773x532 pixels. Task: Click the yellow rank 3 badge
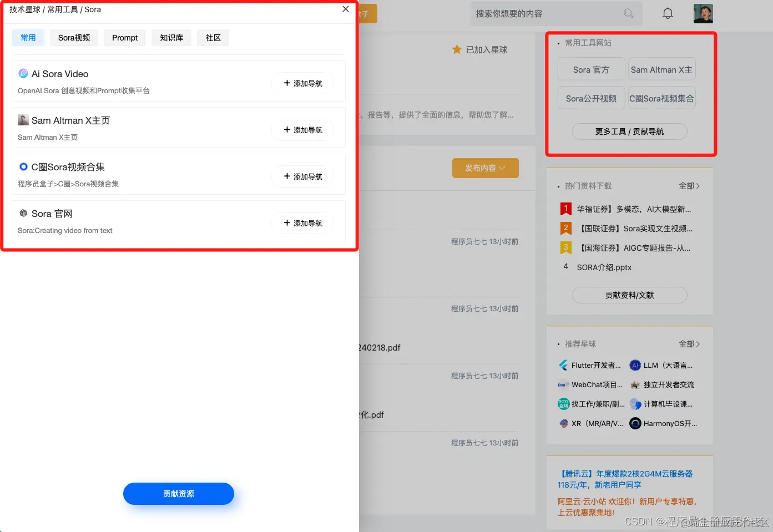[565, 247]
